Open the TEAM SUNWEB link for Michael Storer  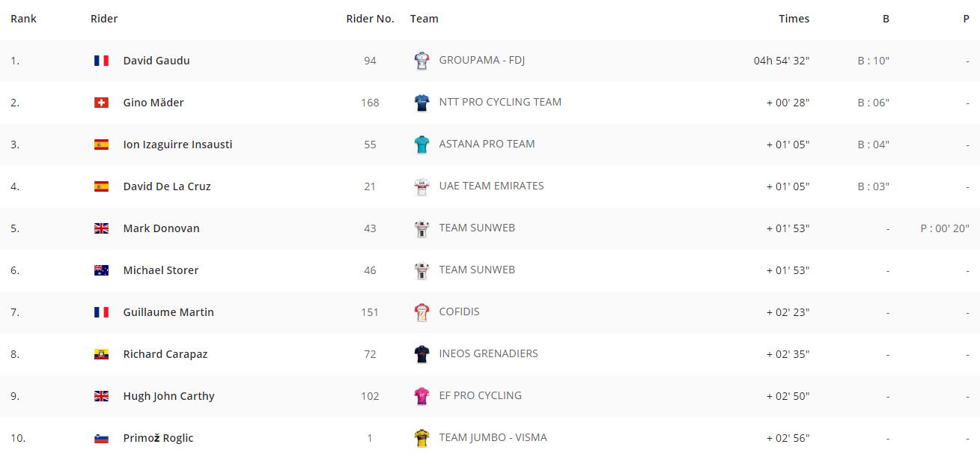pos(477,270)
